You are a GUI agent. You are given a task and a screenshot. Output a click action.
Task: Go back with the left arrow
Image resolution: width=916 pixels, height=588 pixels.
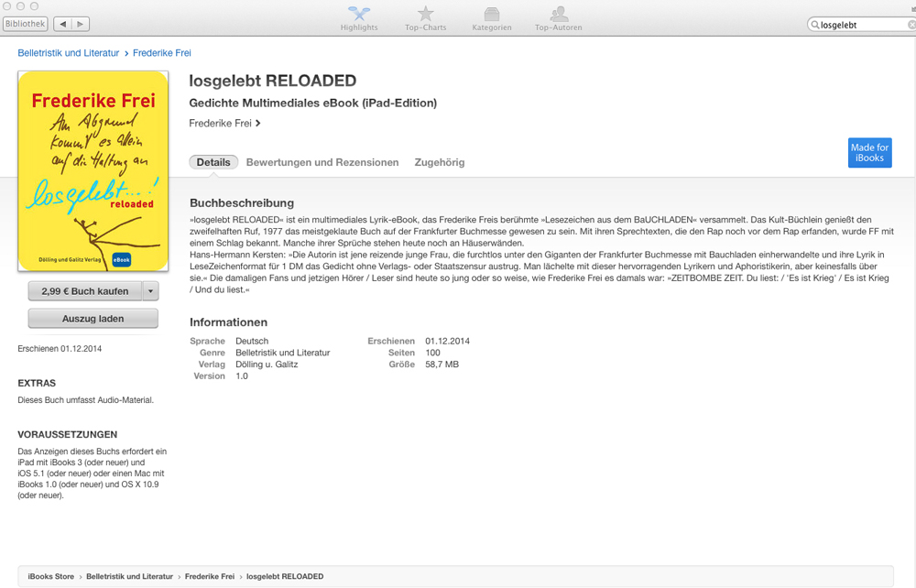click(62, 24)
